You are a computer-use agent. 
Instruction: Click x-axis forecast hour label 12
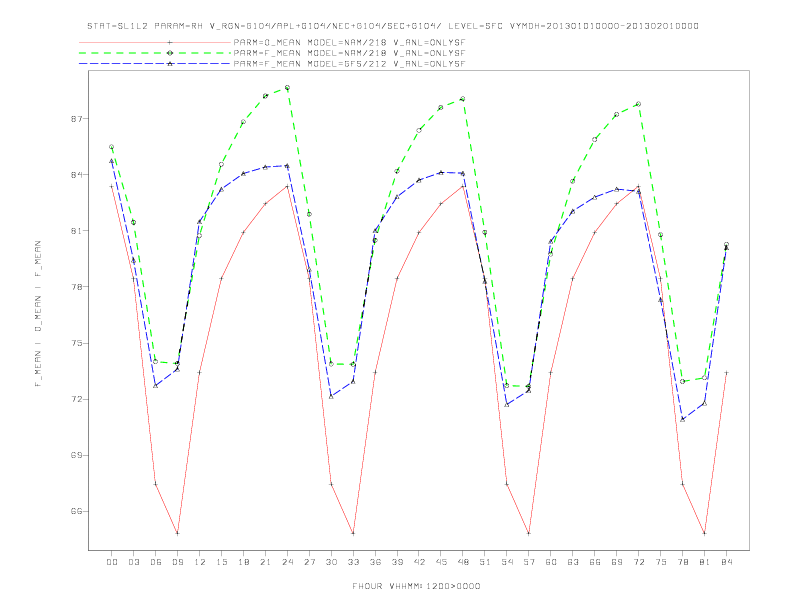[200, 562]
